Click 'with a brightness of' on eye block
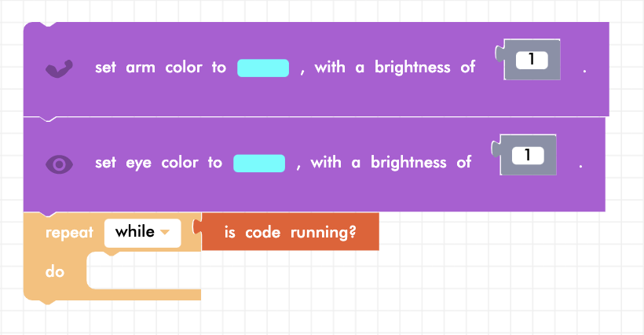Viewport: 644px width, 335px height. [x=390, y=163]
